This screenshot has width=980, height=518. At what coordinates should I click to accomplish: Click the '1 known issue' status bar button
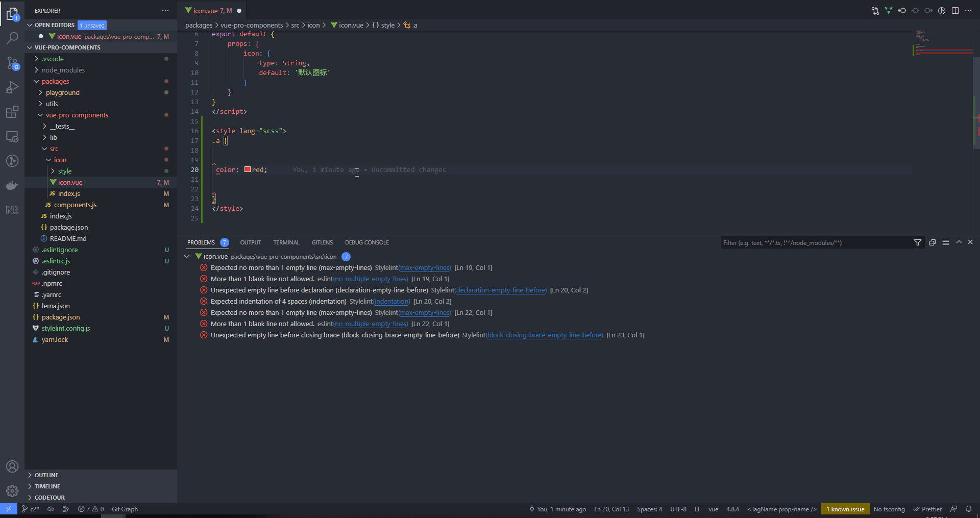845,509
